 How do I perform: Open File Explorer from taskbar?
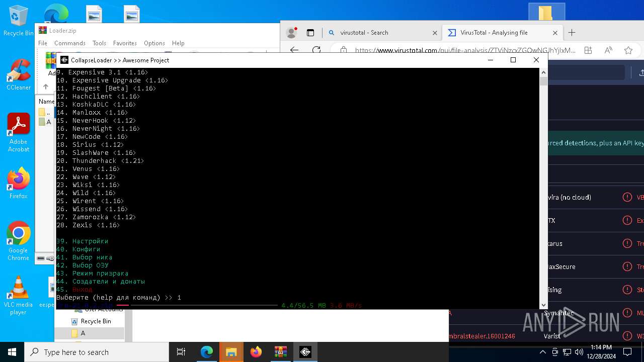click(231, 352)
